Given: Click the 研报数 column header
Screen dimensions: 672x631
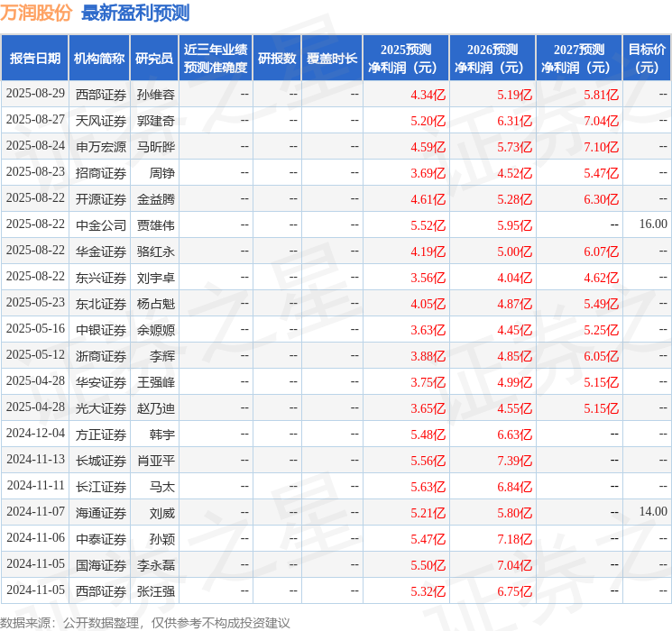Looking at the screenshot, I should (277, 58).
